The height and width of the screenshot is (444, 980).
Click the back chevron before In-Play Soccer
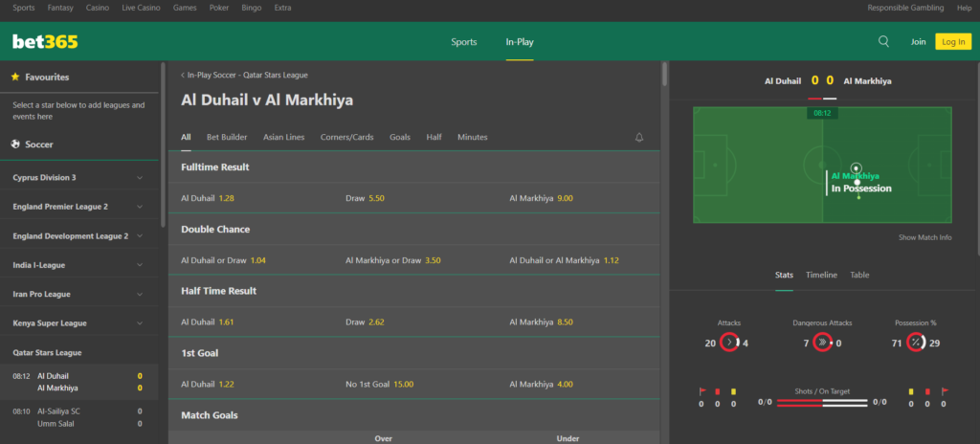click(x=183, y=75)
